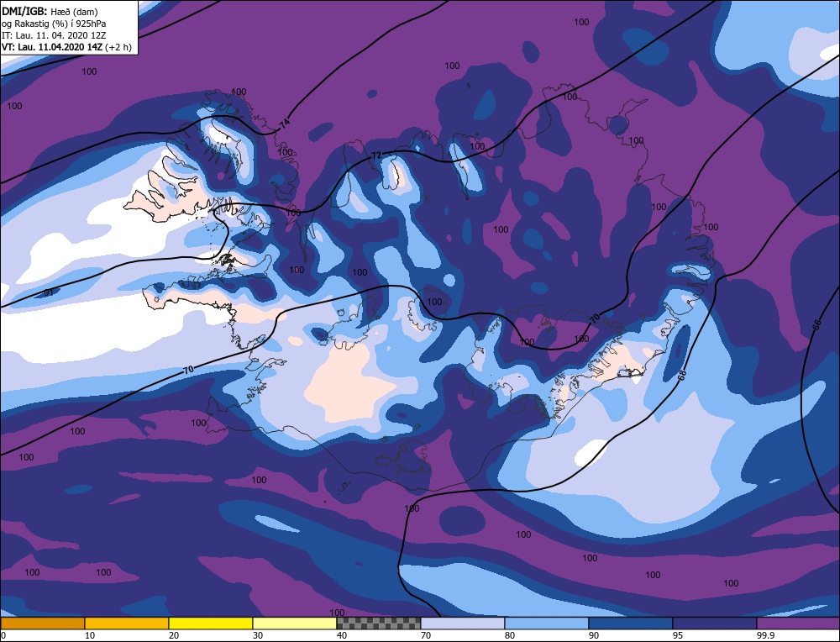Click the contour label '72'
This screenshot has width=840, height=642.
(x=376, y=155)
